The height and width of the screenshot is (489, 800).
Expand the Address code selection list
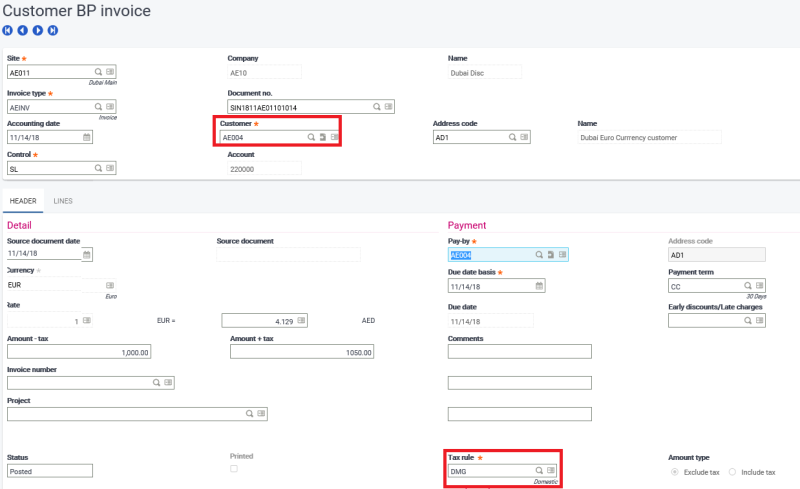(x=523, y=137)
